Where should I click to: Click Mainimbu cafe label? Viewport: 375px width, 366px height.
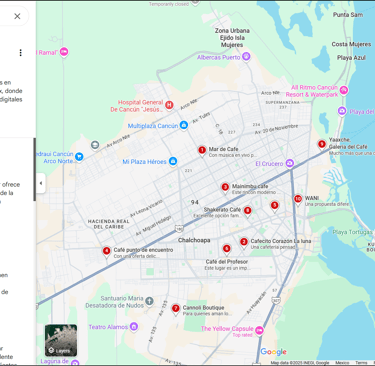click(250, 186)
